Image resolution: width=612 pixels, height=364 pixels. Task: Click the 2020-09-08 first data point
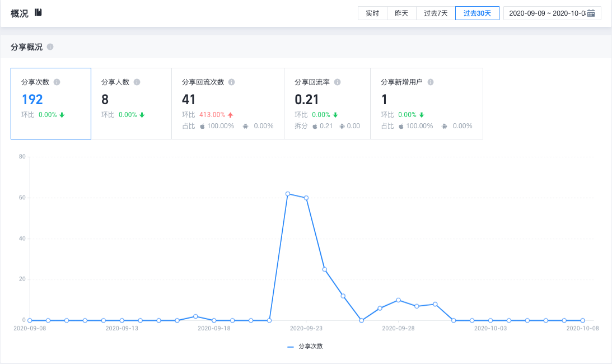tap(30, 321)
